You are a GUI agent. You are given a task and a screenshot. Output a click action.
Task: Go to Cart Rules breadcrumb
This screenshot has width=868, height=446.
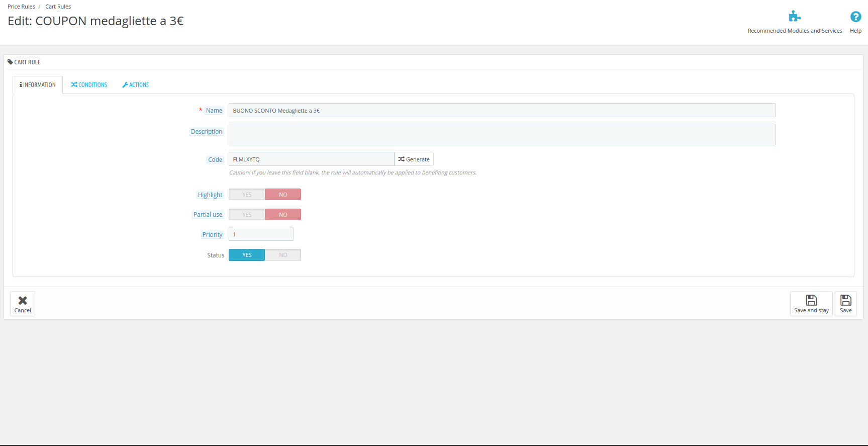pos(58,7)
